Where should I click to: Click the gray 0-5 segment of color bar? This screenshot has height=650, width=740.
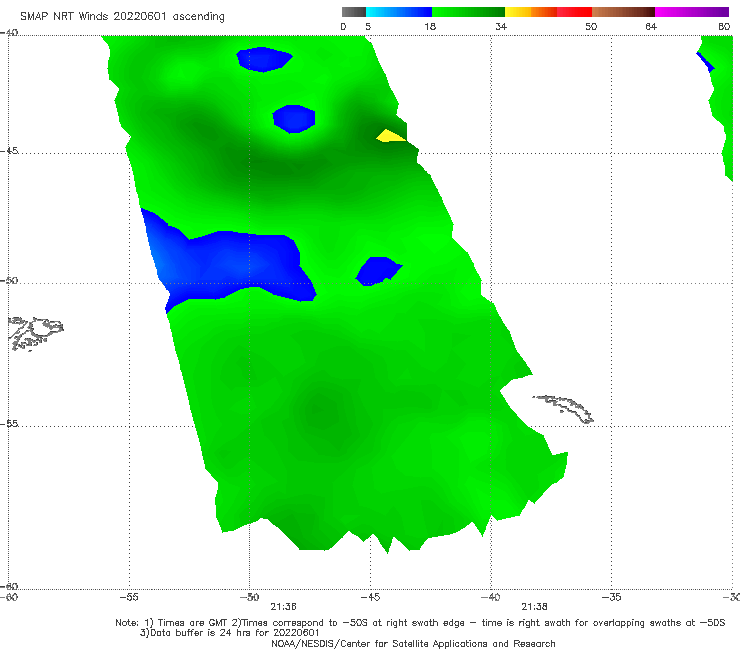(354, 12)
